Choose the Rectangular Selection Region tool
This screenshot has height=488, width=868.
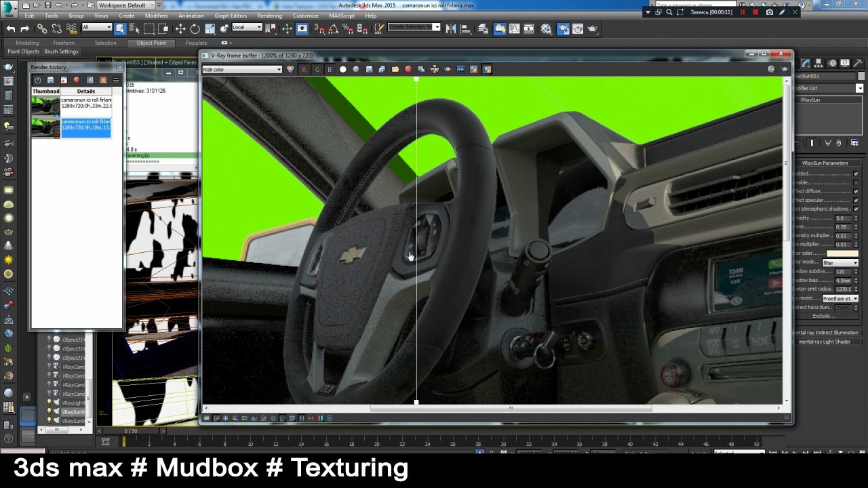click(x=149, y=28)
